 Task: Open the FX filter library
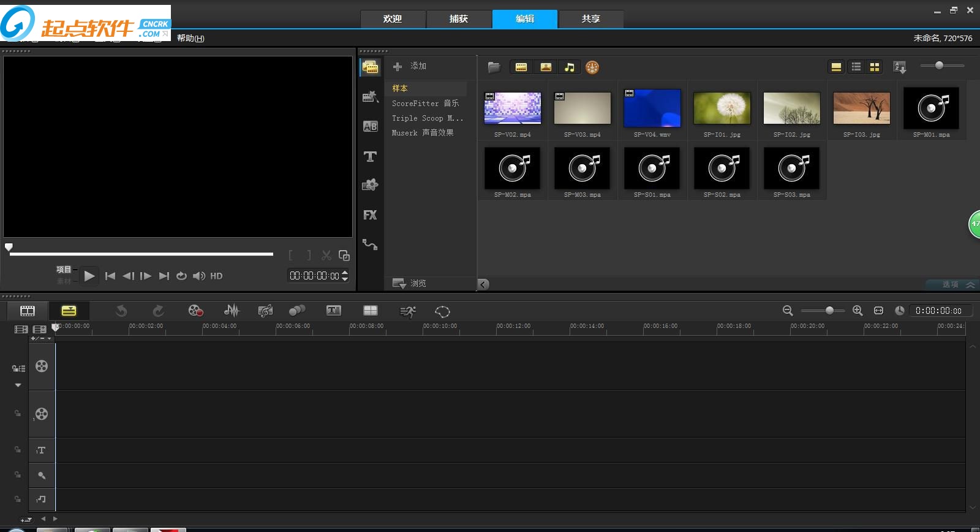coord(370,215)
